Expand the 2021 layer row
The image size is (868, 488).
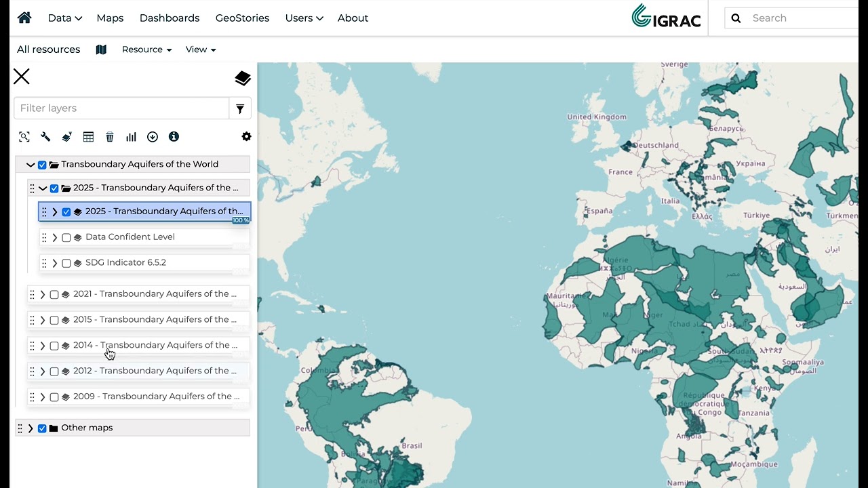pyautogui.click(x=43, y=295)
